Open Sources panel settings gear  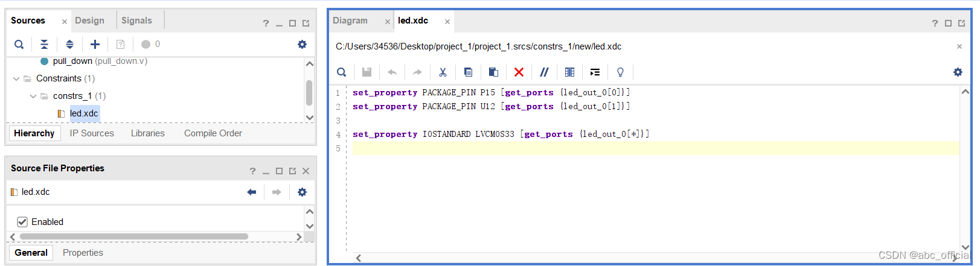302,44
